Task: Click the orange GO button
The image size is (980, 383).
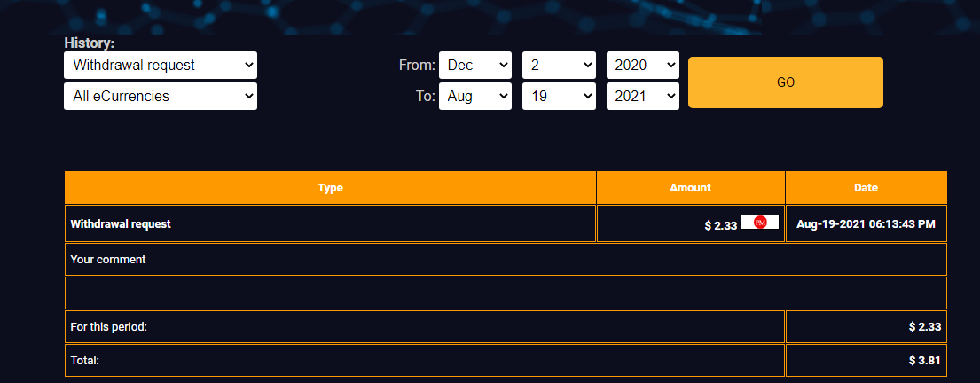Action: click(x=786, y=82)
